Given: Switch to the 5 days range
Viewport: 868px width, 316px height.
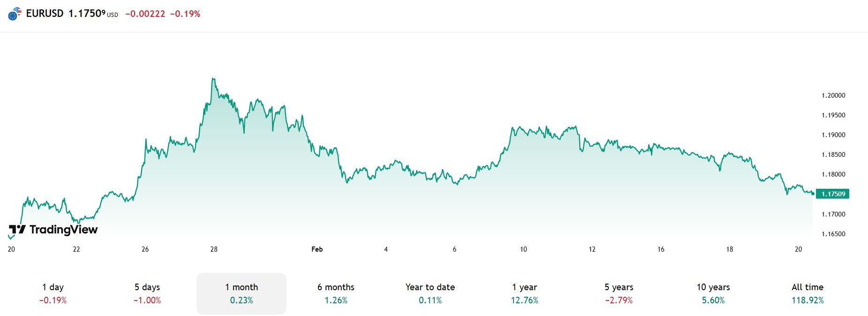Looking at the screenshot, I should [147, 293].
